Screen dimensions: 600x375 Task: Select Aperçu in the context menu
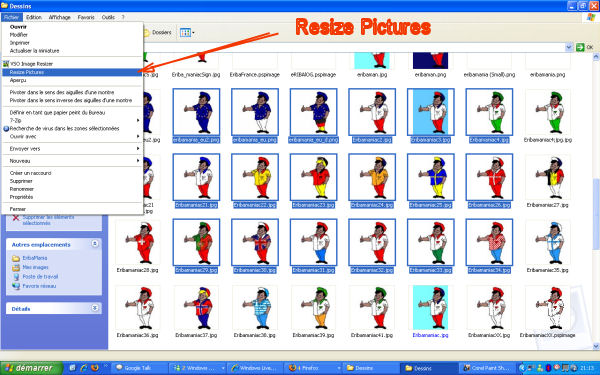(72, 80)
